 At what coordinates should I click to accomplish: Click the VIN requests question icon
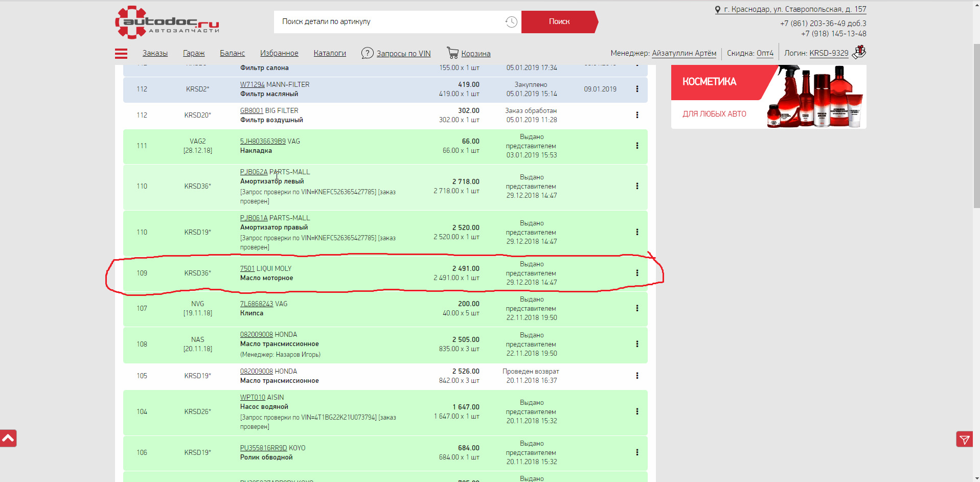coord(367,53)
